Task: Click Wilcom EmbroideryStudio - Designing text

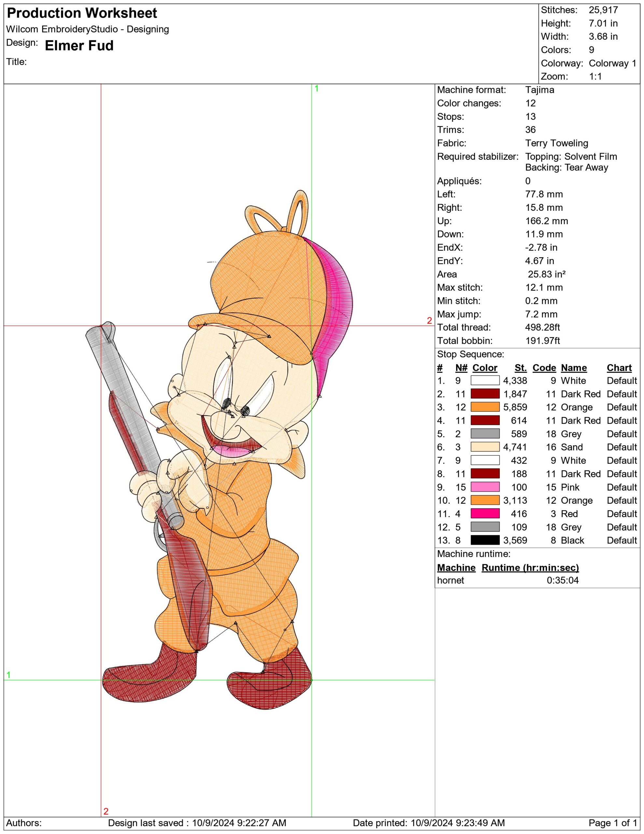Action: pos(88,29)
